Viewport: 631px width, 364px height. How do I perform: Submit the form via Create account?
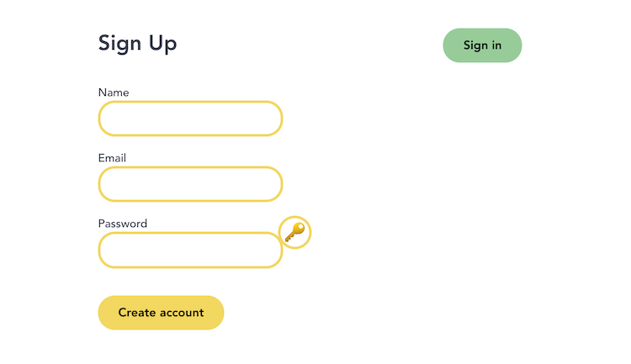(161, 313)
